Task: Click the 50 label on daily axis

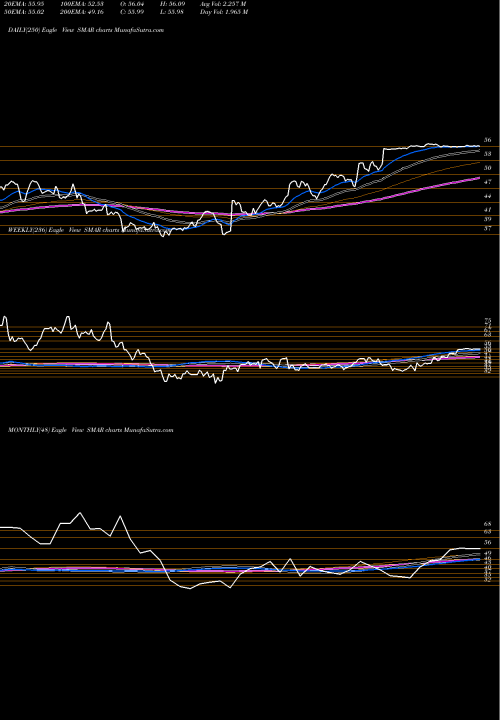Action: (x=488, y=168)
